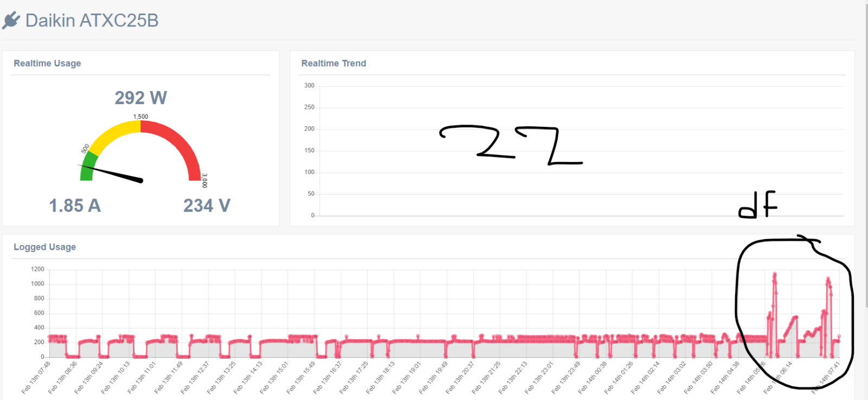Image resolution: width=868 pixels, height=400 pixels.
Task: Click the Feb 13th 23:01 time label
Action: click(540, 378)
